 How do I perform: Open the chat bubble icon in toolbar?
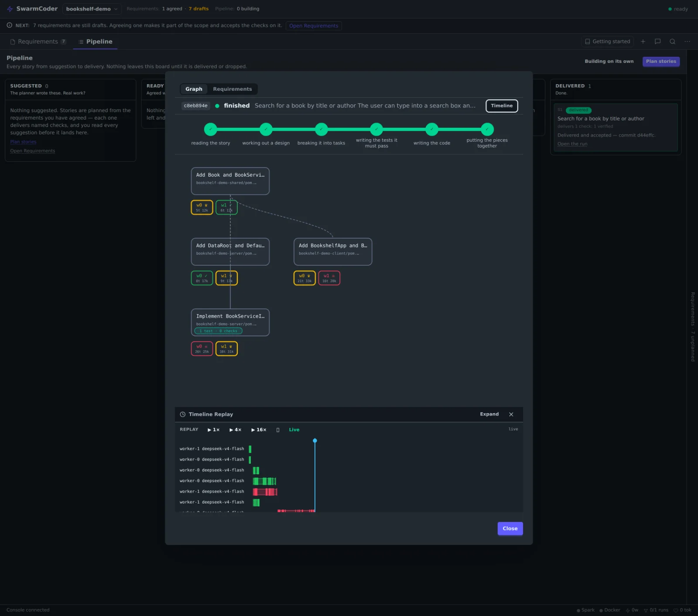(x=657, y=41)
